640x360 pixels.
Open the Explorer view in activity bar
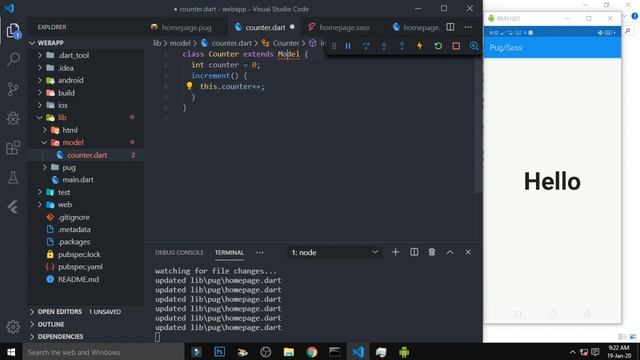click(x=13, y=31)
